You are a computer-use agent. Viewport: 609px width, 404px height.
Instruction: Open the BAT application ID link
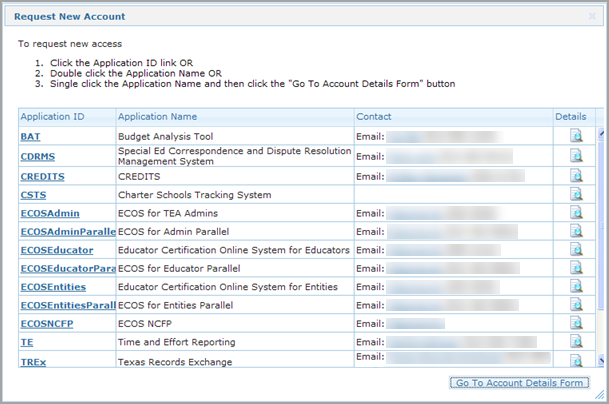coord(30,135)
